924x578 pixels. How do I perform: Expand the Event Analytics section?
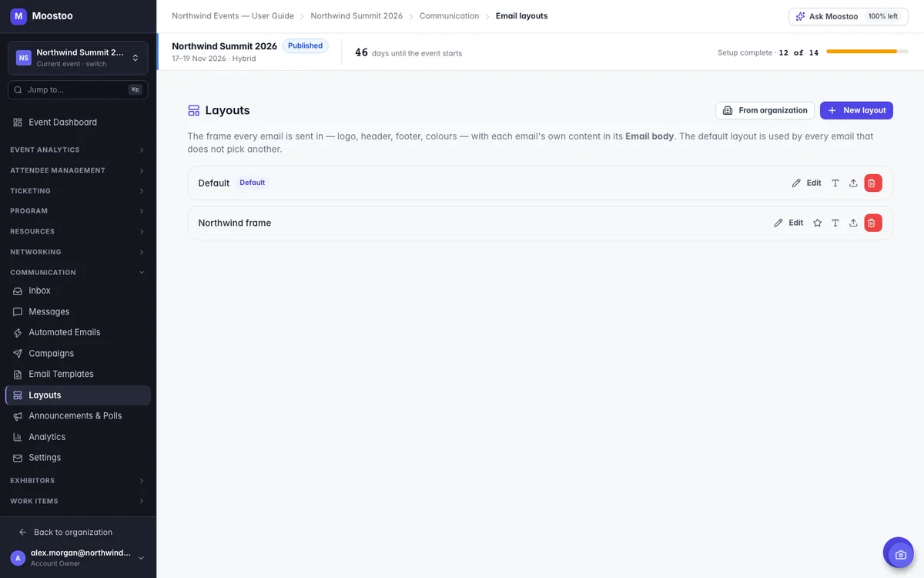click(78, 150)
